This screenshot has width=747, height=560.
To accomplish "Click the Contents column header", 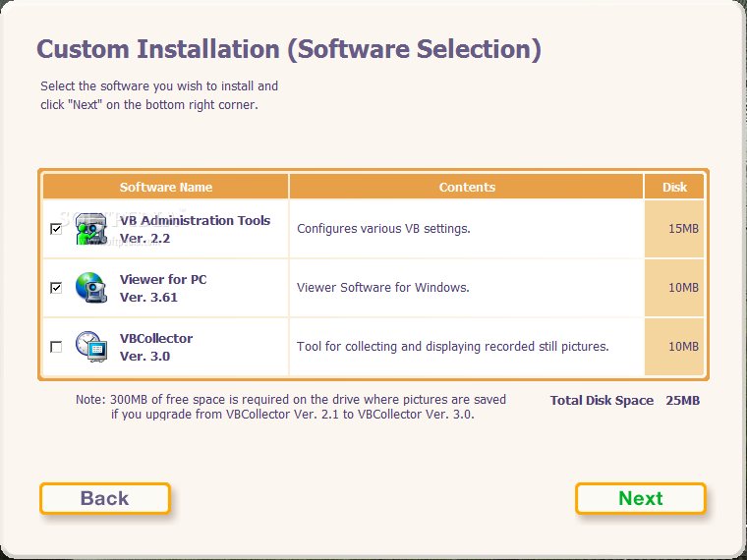I will click(467, 187).
